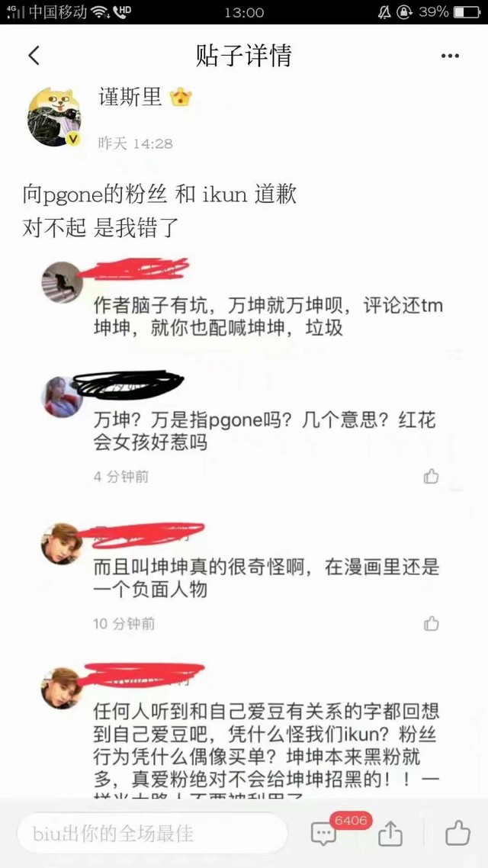Like the comment posted 4 分钟前
Viewport: 488px width, 868px height.
(x=431, y=476)
